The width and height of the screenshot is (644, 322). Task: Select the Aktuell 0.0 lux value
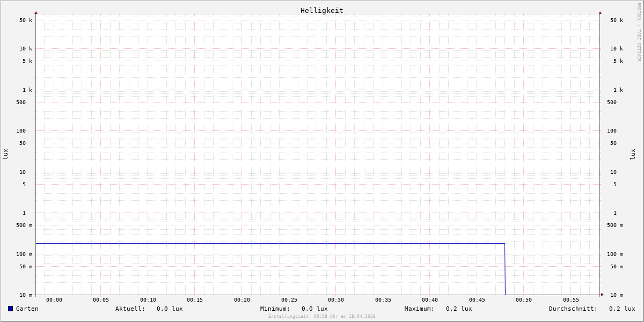[x=170, y=309]
